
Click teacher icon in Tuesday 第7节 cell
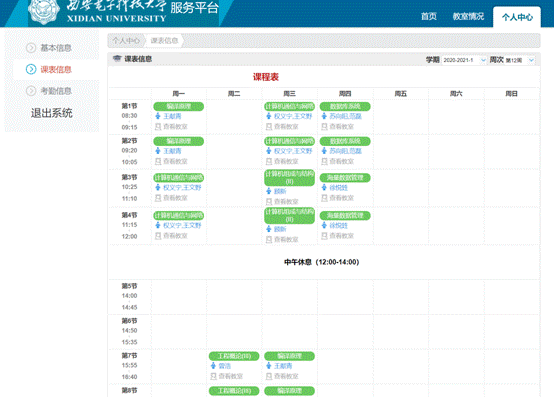[213, 366]
